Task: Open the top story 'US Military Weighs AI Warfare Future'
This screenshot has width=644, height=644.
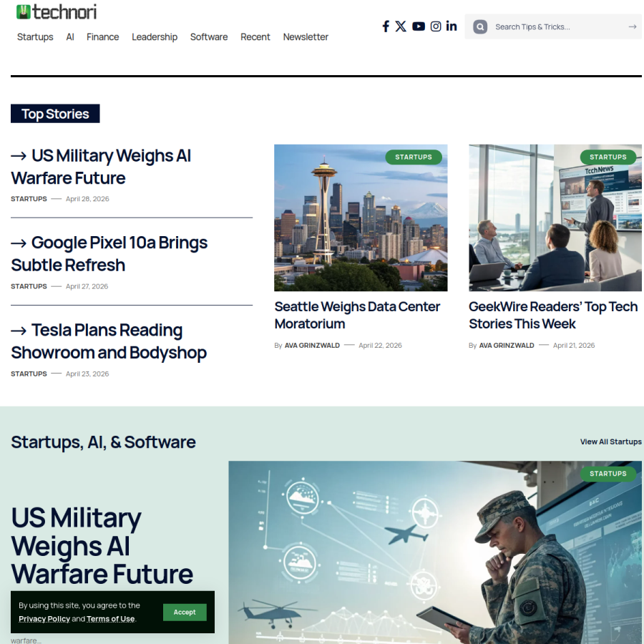Action: click(x=101, y=167)
